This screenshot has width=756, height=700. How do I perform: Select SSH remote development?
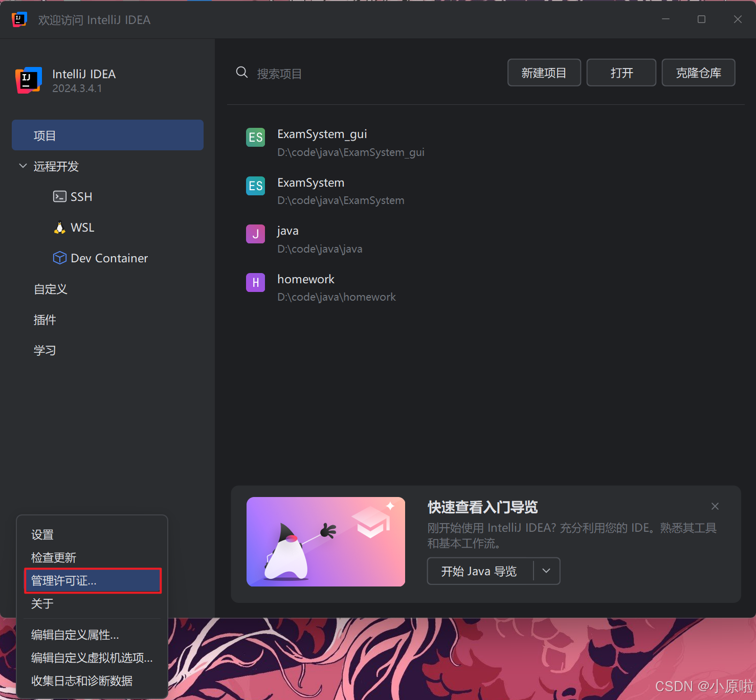point(81,196)
